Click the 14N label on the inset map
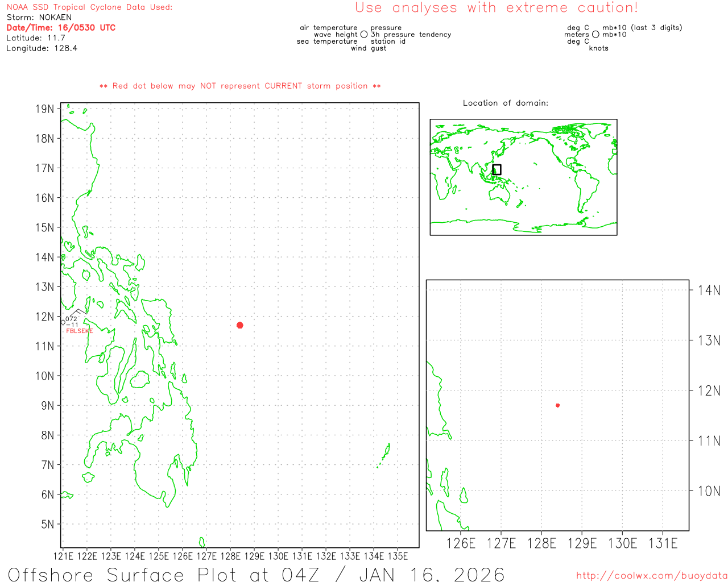Screen dimensions: 728x582 pos(709,290)
